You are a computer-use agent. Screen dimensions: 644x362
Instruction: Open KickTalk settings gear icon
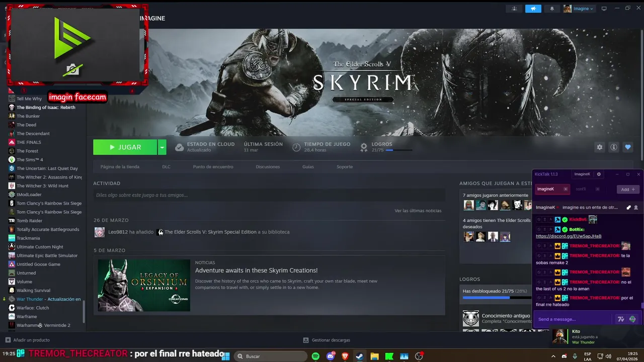599,174
